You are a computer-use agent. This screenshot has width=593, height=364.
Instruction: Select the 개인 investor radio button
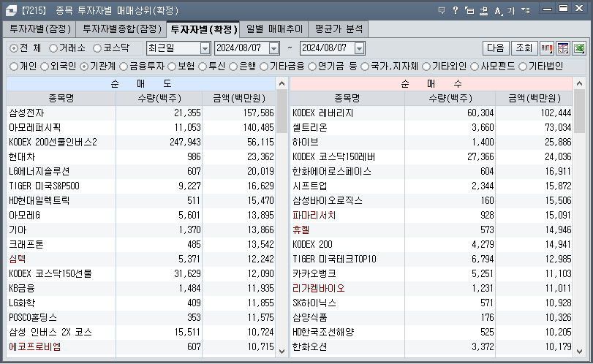coord(14,67)
